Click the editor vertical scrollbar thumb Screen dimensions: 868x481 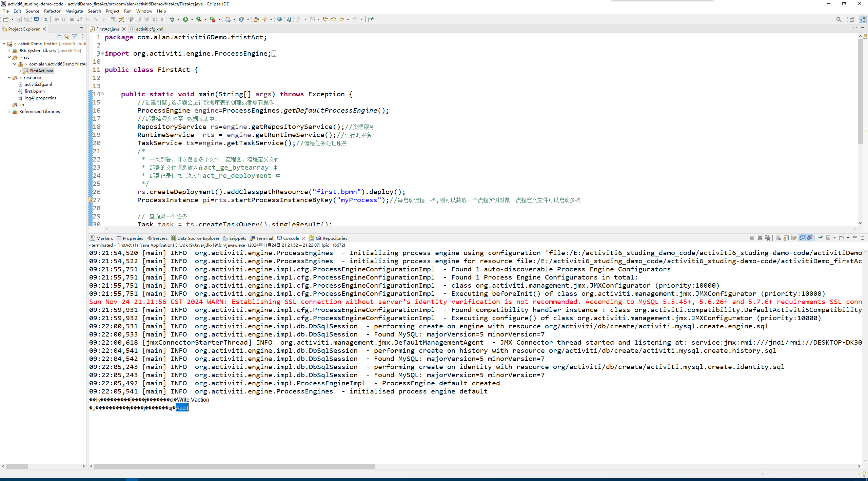click(861, 91)
